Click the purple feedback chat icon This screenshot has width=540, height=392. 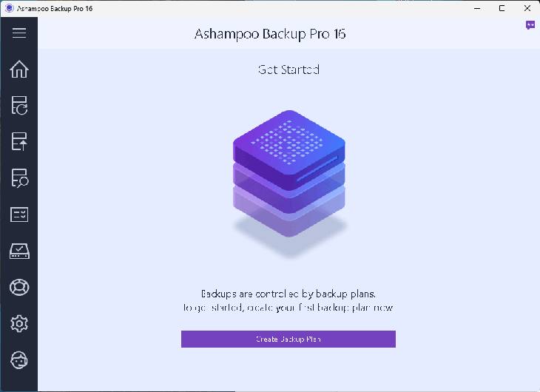pos(530,25)
